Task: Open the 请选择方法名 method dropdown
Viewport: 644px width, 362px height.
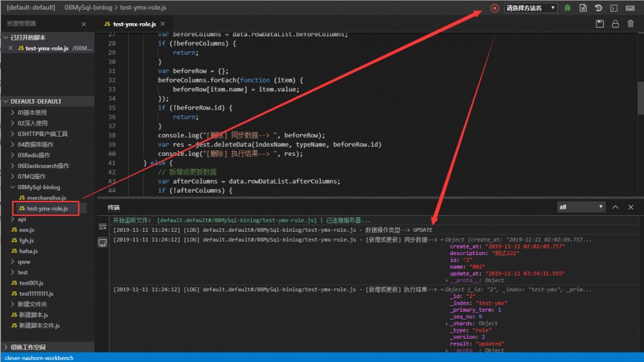Action: click(x=531, y=8)
